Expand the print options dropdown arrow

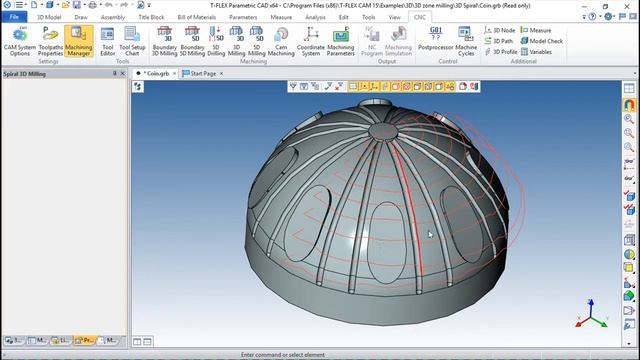coord(100,5)
